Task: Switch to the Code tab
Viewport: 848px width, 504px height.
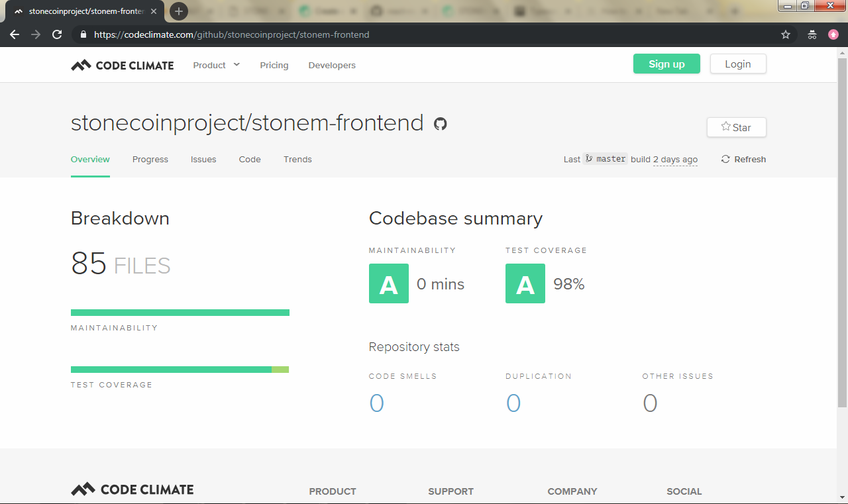Action: 250,159
